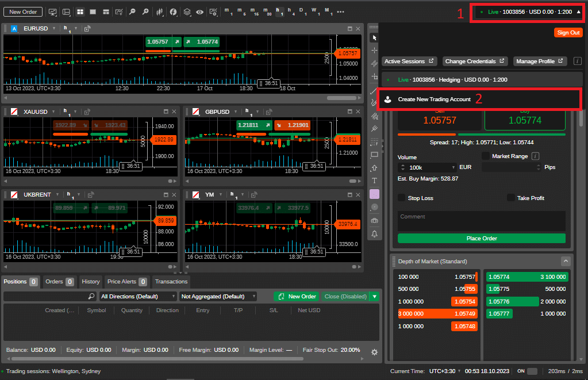Select the trend line drawing tool
588x380 pixels.
tap(374, 91)
